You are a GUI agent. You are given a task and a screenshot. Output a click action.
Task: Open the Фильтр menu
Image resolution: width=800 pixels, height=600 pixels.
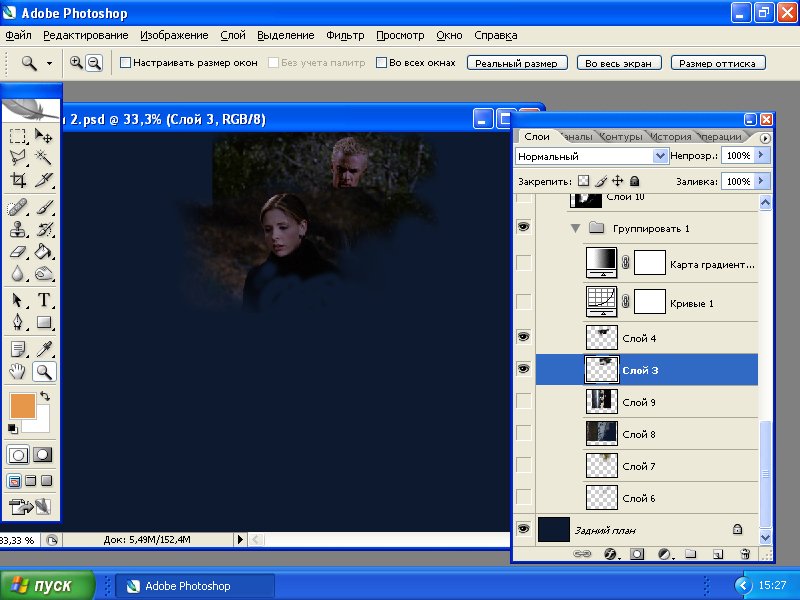[x=345, y=35]
